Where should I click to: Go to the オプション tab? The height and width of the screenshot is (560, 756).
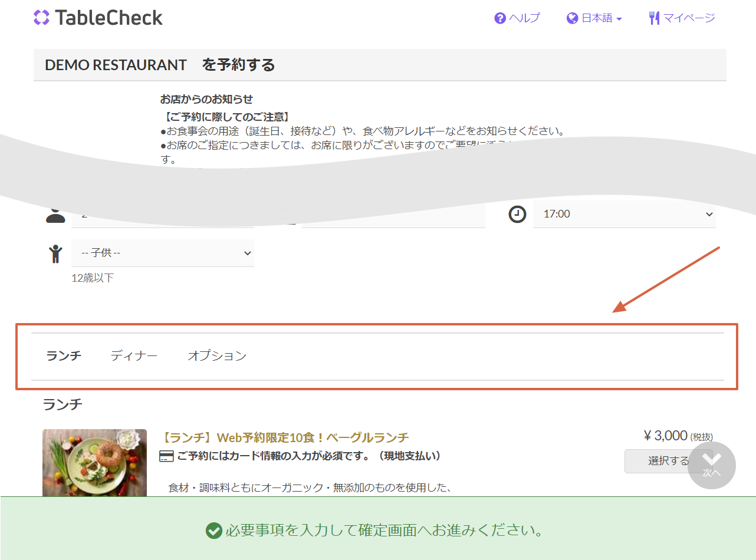[x=217, y=355]
